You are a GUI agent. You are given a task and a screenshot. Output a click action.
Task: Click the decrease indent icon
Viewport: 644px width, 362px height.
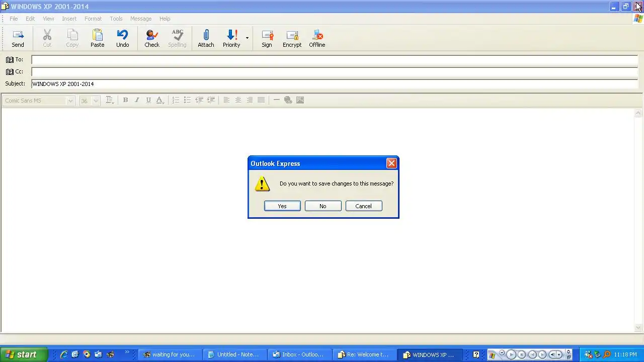click(199, 100)
